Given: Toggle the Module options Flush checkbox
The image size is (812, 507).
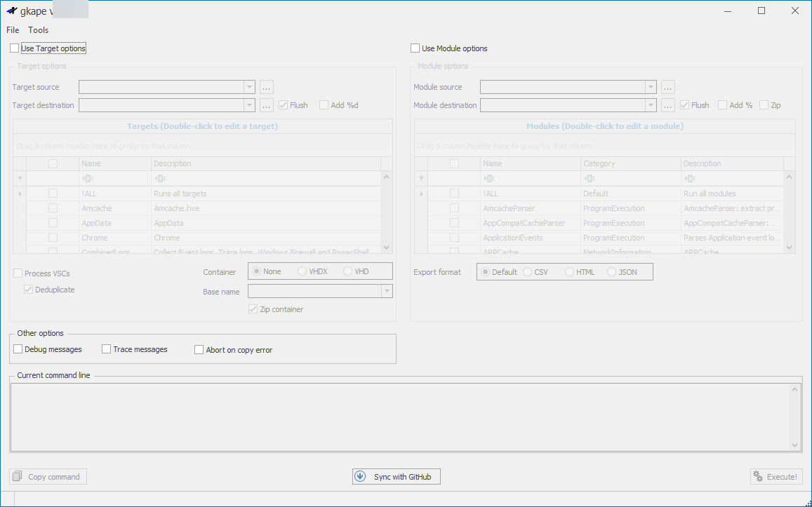Looking at the screenshot, I should [684, 105].
